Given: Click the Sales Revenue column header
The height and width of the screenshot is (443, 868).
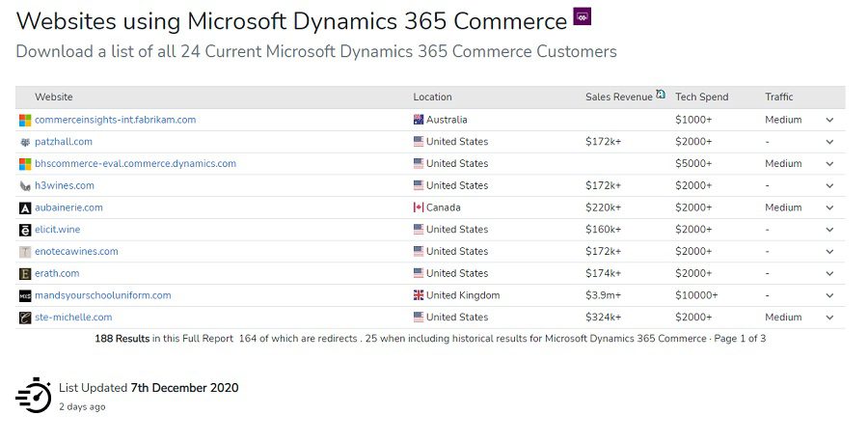Looking at the screenshot, I should click(x=619, y=97).
